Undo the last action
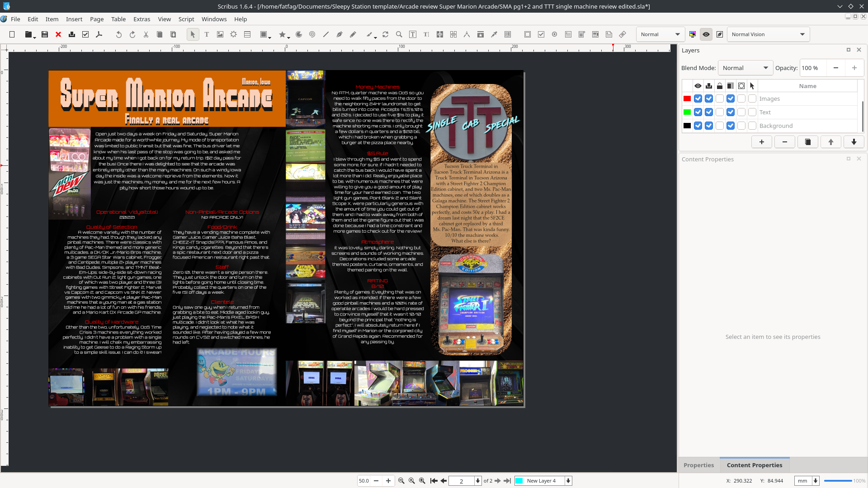Image resolution: width=868 pixels, height=488 pixels. (119, 34)
